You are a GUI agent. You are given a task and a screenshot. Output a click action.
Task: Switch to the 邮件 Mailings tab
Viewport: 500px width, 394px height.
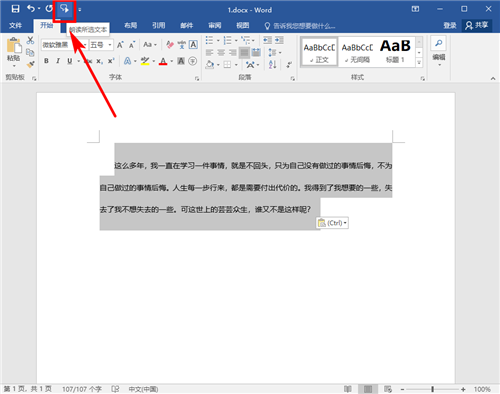(x=187, y=26)
